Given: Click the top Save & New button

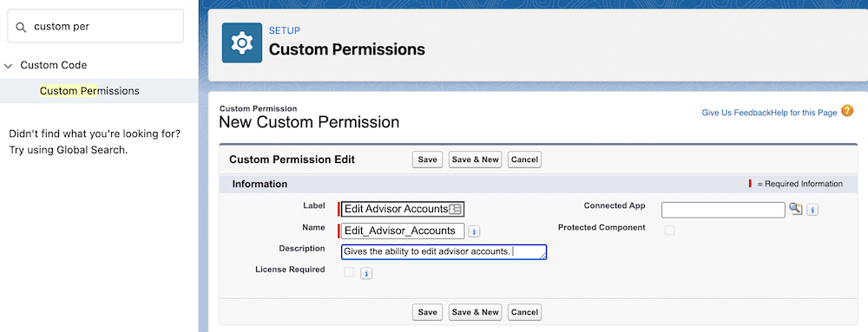Looking at the screenshot, I should click(475, 159).
